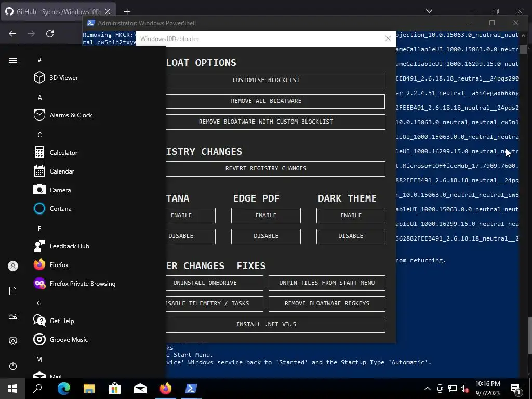Screen dimensions: 532x399
Task: Click the 'A' letter header in Start list
Action: point(39,97)
